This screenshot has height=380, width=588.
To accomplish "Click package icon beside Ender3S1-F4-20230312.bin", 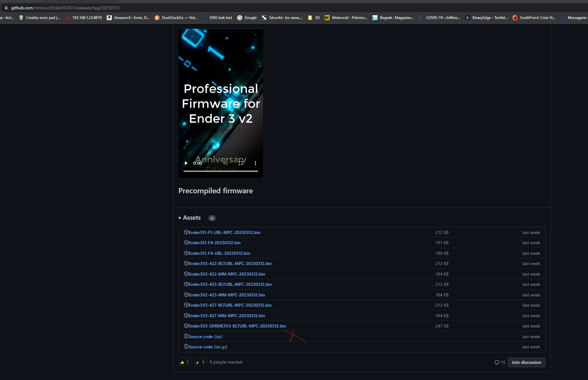I will coord(186,242).
